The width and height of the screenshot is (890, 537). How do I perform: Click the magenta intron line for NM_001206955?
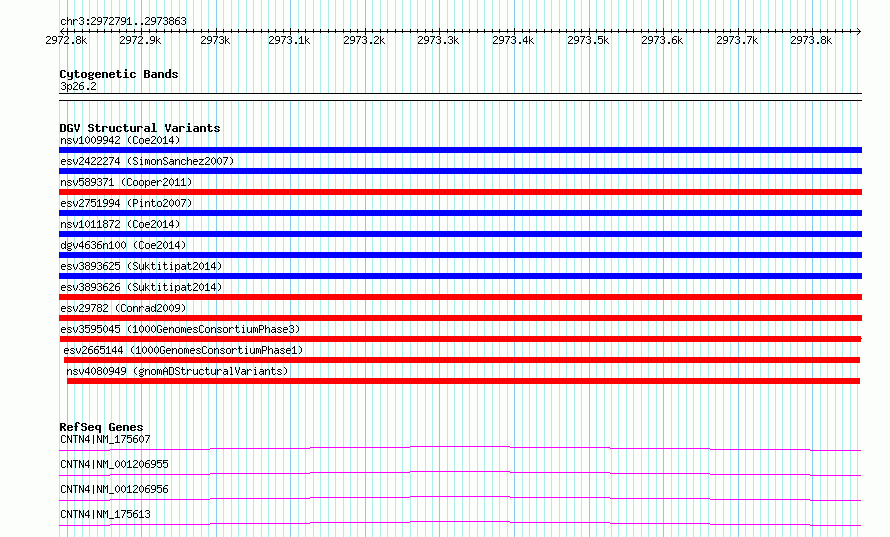[x=460, y=473]
